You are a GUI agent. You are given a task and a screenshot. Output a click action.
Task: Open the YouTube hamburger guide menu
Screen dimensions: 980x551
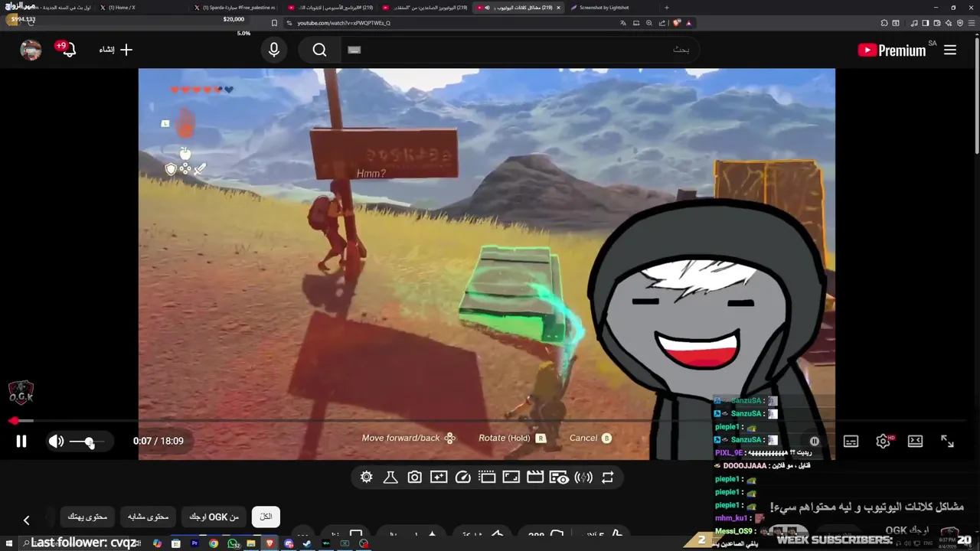tap(950, 50)
